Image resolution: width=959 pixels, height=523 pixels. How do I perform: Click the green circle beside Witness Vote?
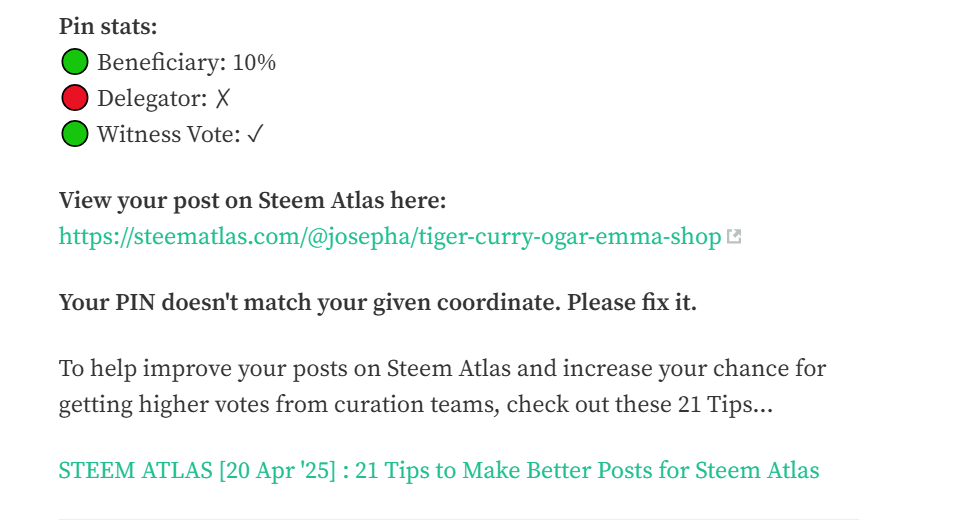click(x=75, y=133)
